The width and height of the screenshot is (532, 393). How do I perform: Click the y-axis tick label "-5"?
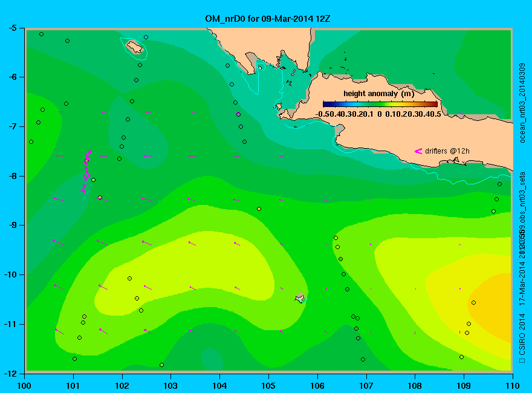coord(12,28)
